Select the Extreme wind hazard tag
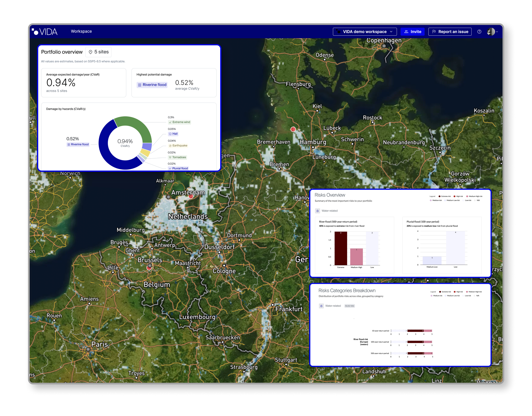The width and height of the screenshot is (532, 416). pos(179,122)
